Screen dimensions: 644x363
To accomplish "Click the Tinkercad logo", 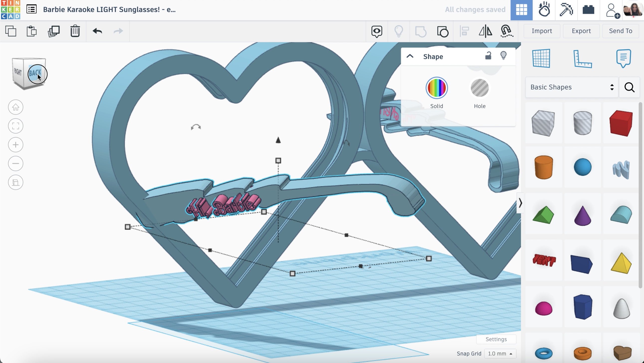I will [10, 10].
